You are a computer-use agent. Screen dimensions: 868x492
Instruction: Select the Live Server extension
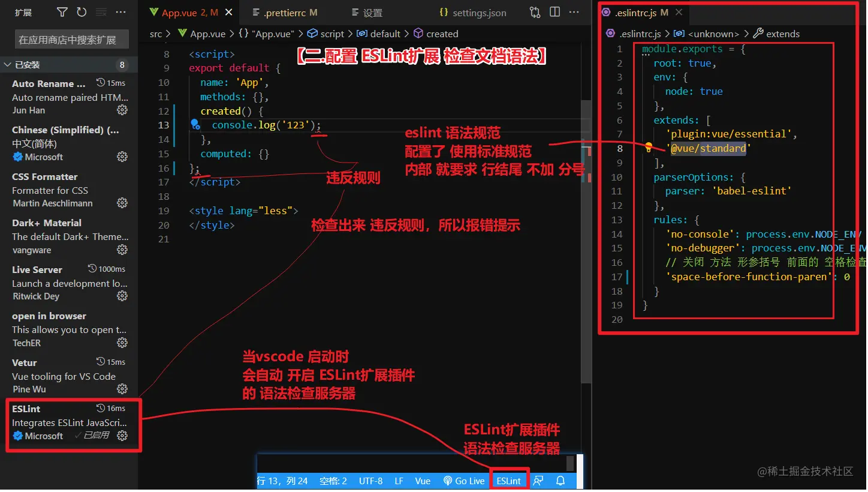(x=69, y=283)
